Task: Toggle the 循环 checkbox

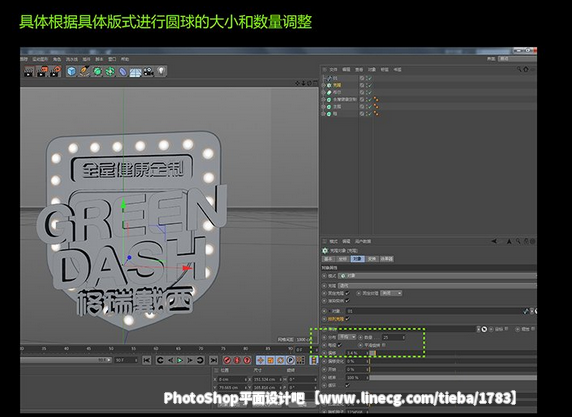Action: pos(347,385)
